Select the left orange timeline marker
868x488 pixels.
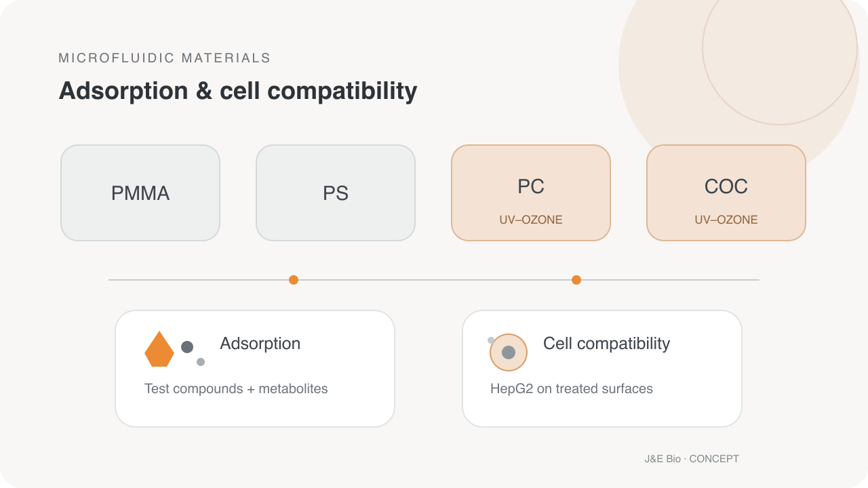(294, 280)
